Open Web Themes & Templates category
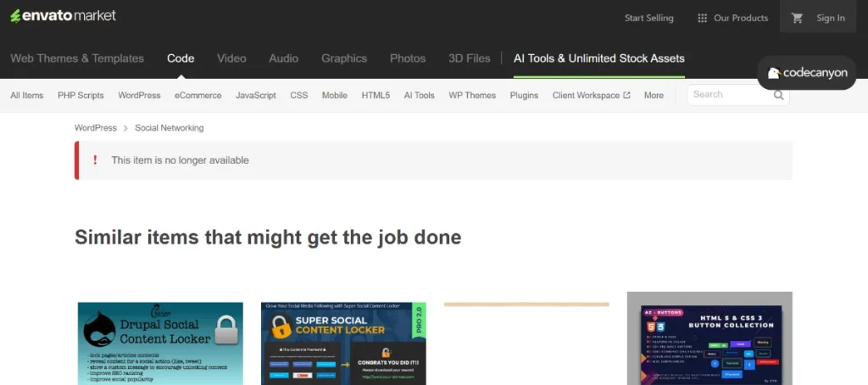The height and width of the screenshot is (385, 868). 77,59
